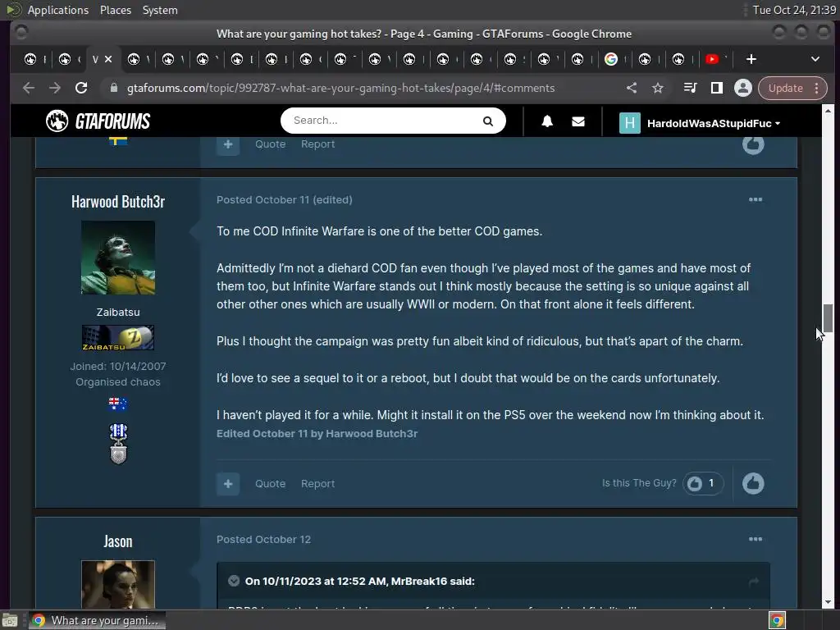The image size is (840, 630).
Task: Open the Posted October 12 timestamp link
Action: [x=263, y=539]
